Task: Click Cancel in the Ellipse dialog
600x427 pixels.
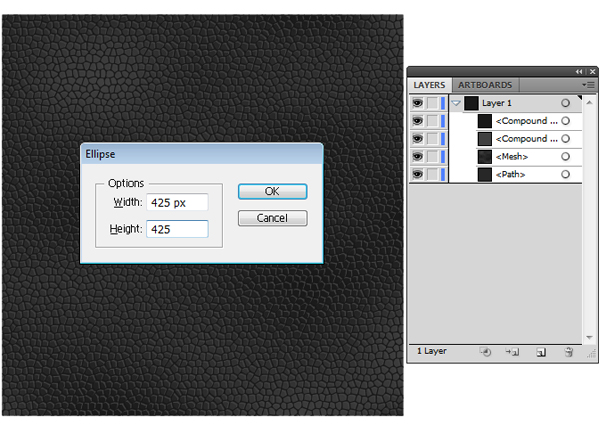Action: click(x=272, y=218)
